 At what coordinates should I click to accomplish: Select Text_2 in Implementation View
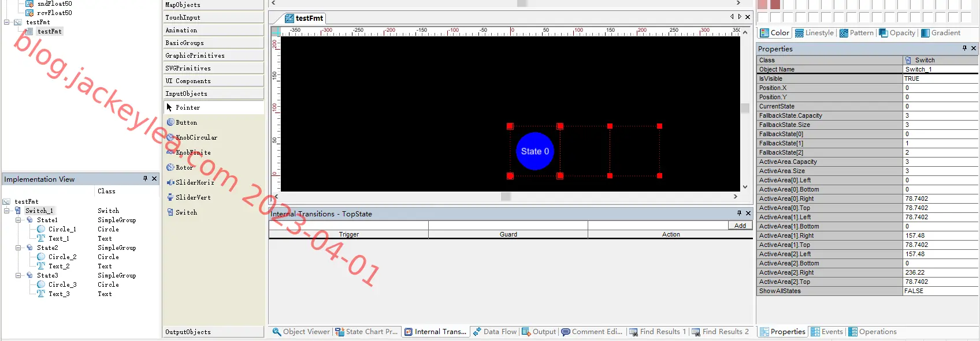click(x=58, y=266)
